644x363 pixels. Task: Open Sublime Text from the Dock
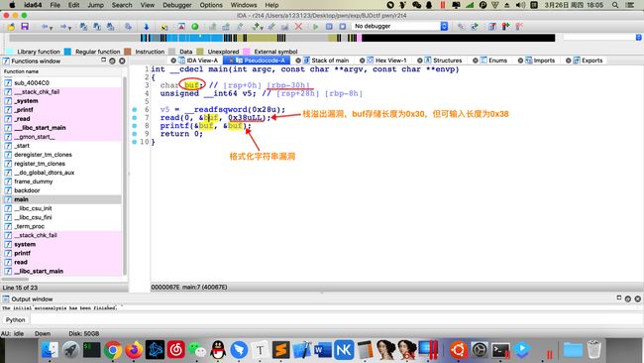281,350
